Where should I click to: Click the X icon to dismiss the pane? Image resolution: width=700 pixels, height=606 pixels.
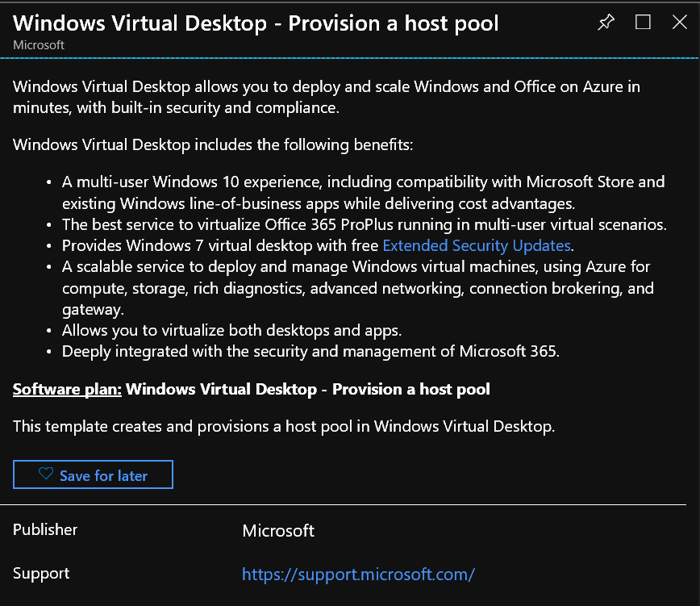[680, 23]
